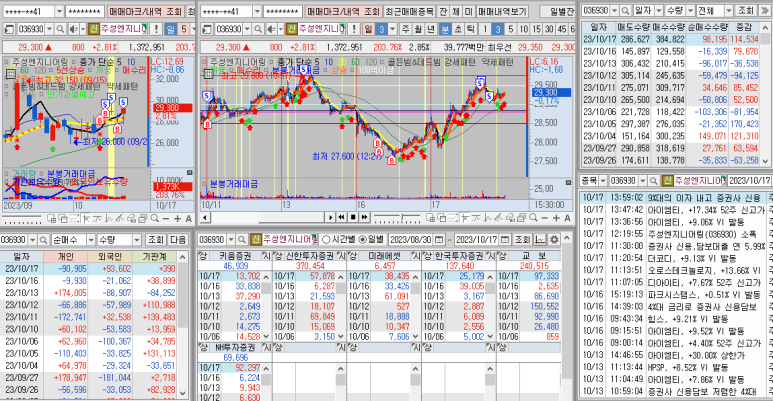Select the 45-minute interval tab
This screenshot has width=773, height=401.
click(562, 30)
